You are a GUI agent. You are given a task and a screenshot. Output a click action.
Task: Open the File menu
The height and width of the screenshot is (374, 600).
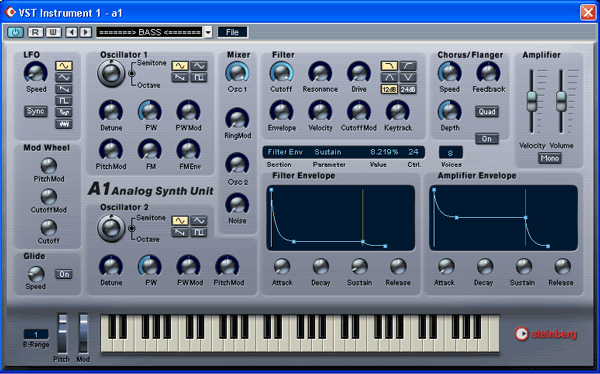point(232,32)
